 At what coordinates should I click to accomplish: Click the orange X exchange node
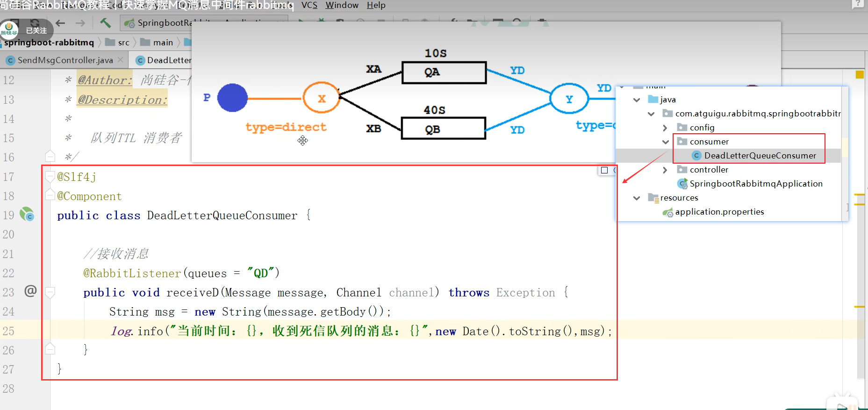point(321,98)
